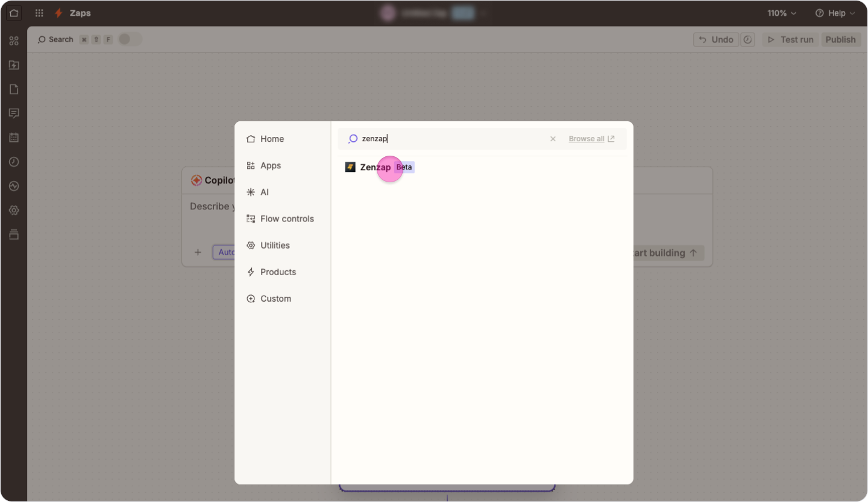
Task: Go to the home icon in top-left corner
Action: 14,13
